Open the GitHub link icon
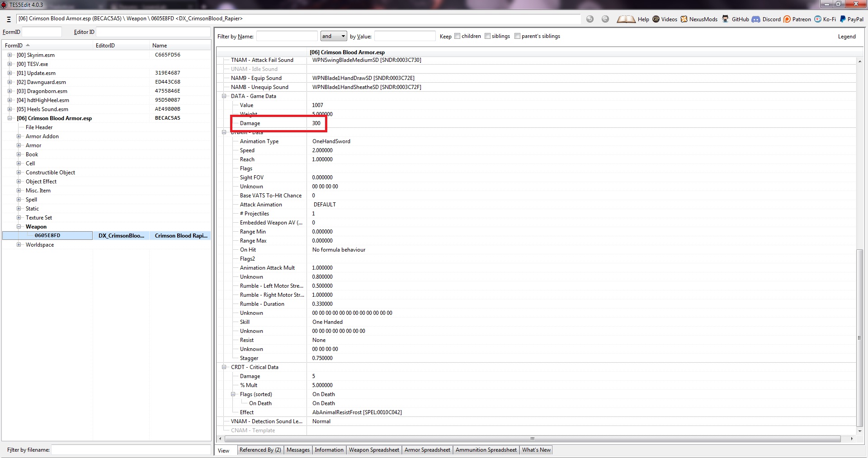The image size is (868, 458). point(725,19)
